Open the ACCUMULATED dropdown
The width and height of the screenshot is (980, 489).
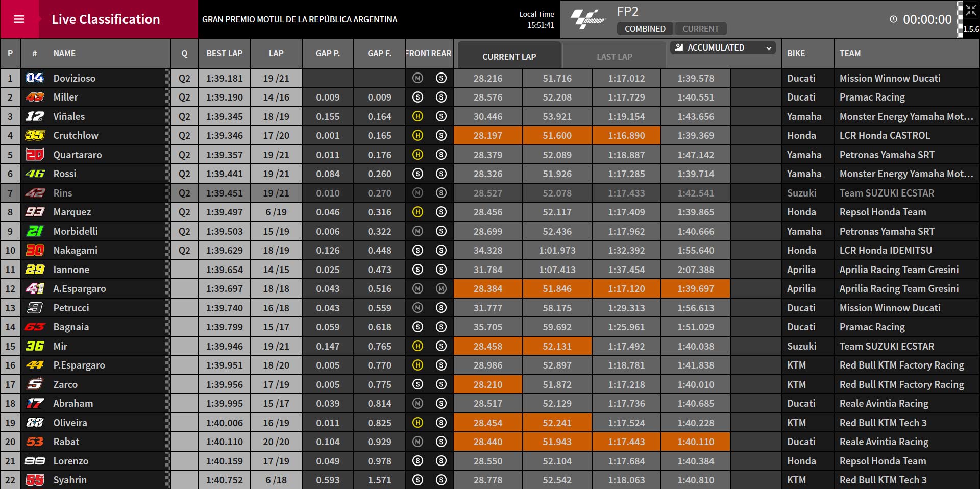723,47
